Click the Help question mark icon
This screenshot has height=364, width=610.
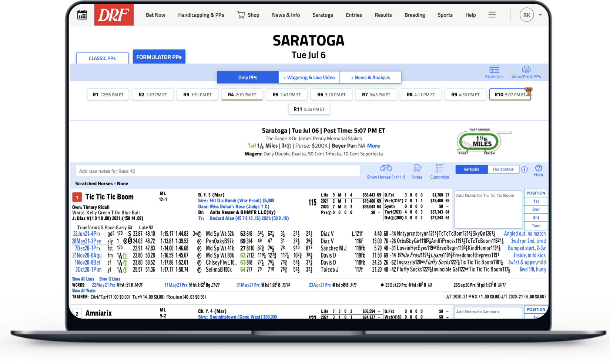[x=539, y=168]
